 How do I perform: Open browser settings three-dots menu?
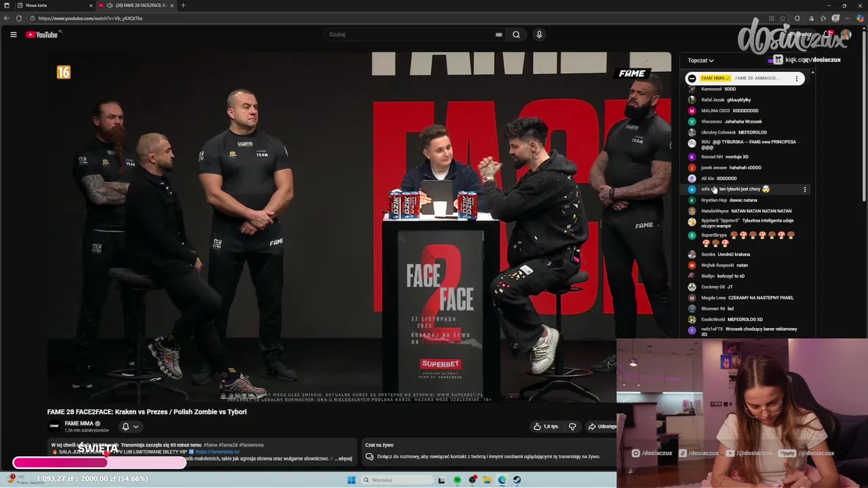(x=848, y=18)
